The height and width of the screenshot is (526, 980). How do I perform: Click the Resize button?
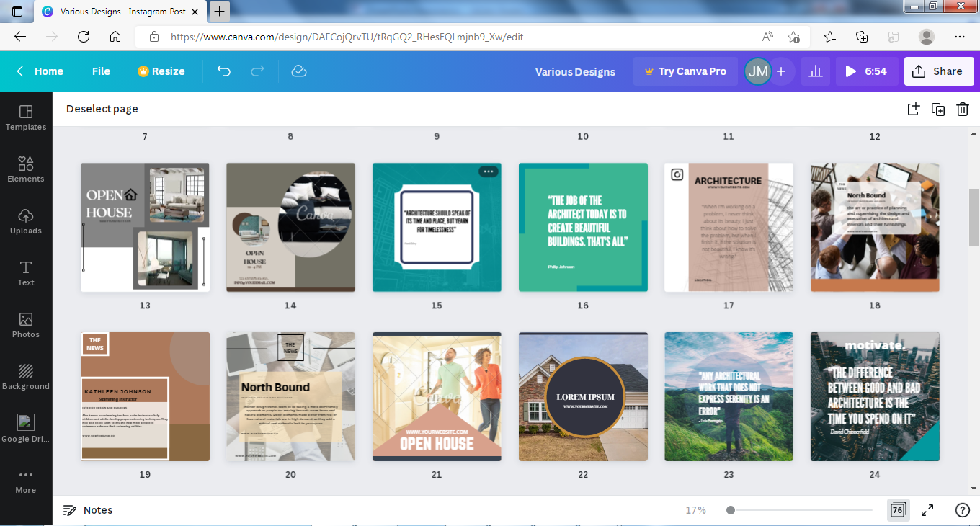[x=161, y=71]
